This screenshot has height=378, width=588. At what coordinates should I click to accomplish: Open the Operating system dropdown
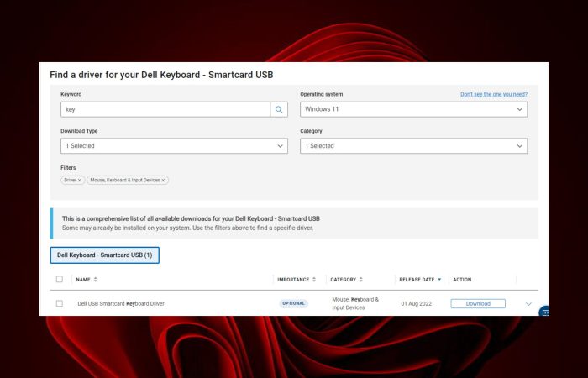point(413,109)
